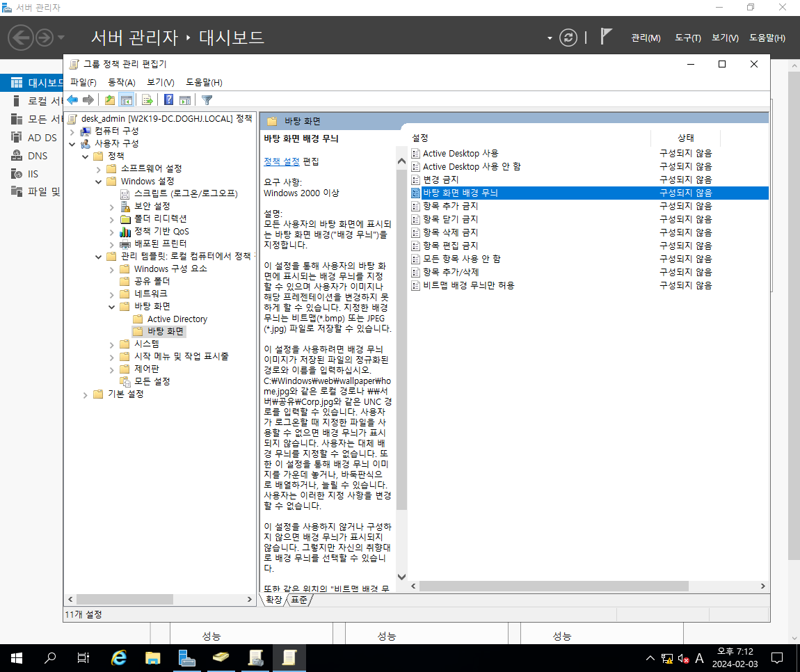This screenshot has width=800, height=672.
Task: Click the 정책 설정 edit link
Action: (282, 161)
